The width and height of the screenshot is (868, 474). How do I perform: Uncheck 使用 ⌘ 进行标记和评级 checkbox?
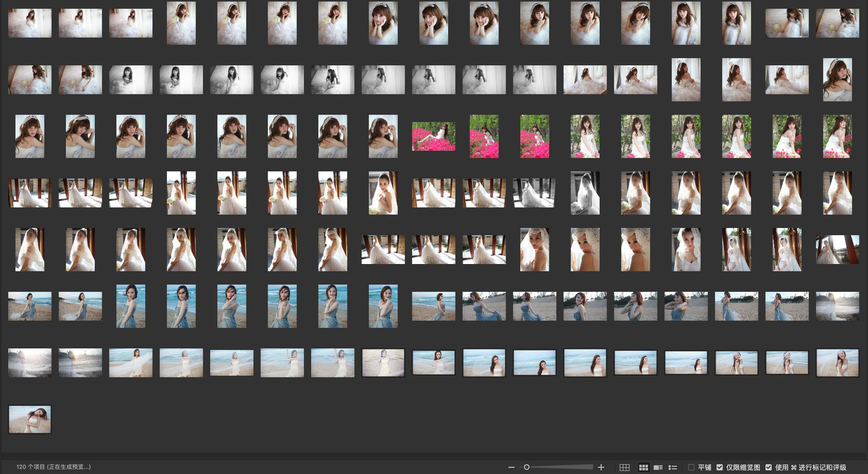coord(769,467)
